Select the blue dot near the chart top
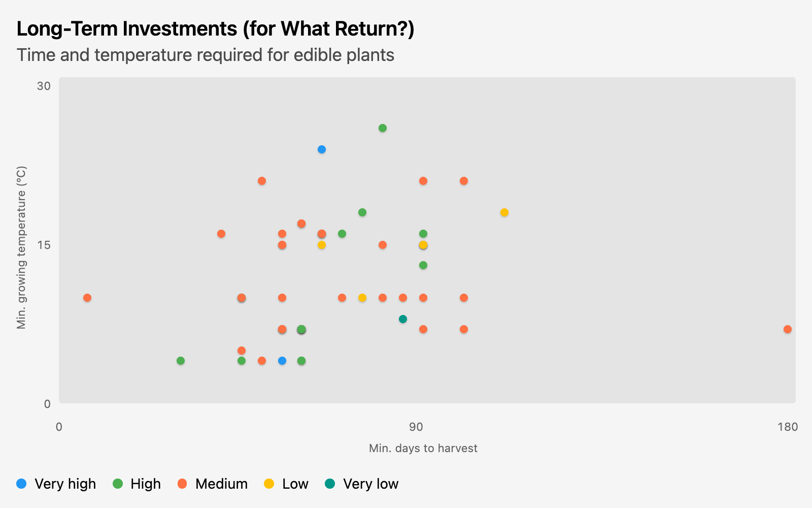The height and width of the screenshot is (508, 812). [x=322, y=149]
